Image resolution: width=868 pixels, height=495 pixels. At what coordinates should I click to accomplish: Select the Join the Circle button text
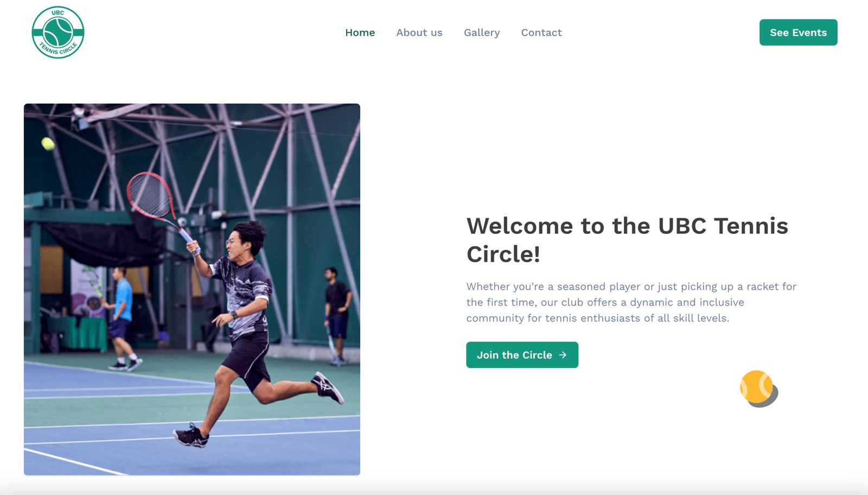coord(514,355)
